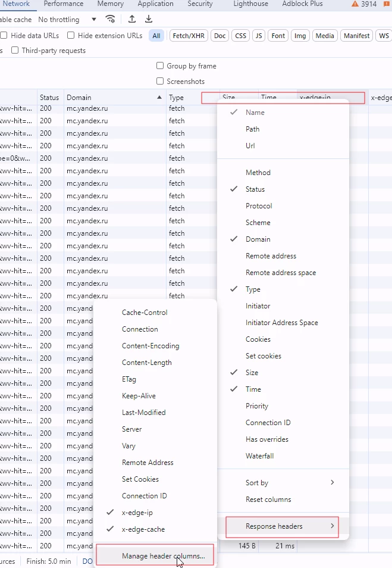Enable Server header column
Image resolution: width=392 pixels, height=568 pixels.
point(155,429)
